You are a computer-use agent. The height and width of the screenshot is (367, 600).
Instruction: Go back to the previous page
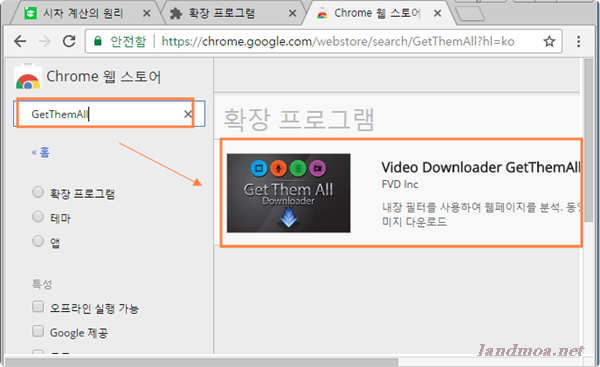point(20,41)
